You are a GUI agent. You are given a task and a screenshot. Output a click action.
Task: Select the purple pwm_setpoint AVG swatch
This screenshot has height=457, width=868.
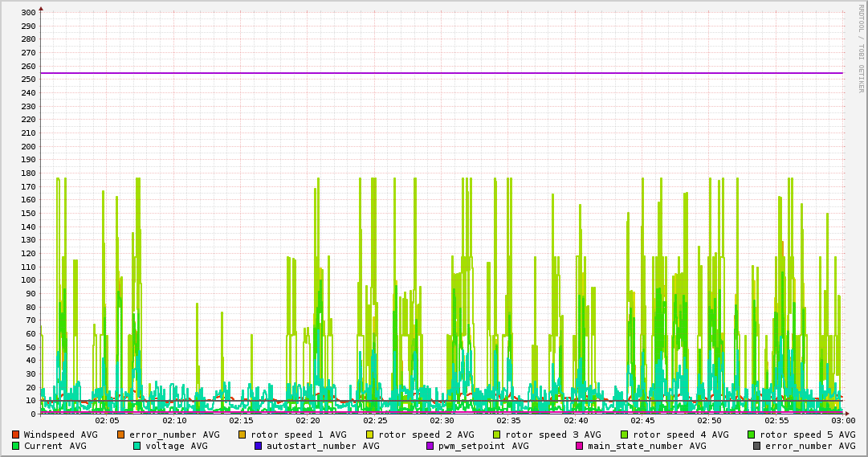[x=430, y=446]
